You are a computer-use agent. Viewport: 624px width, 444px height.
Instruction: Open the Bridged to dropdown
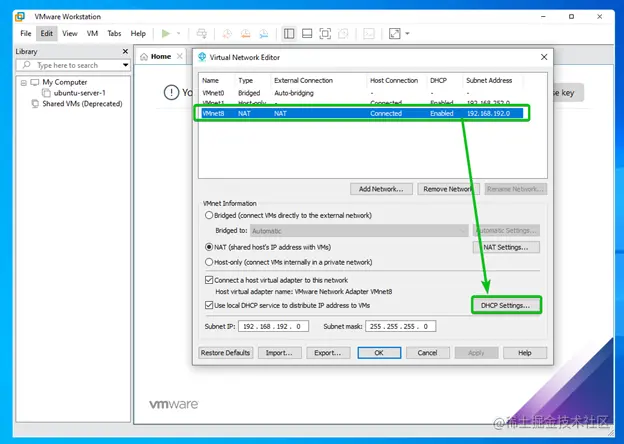(359, 231)
